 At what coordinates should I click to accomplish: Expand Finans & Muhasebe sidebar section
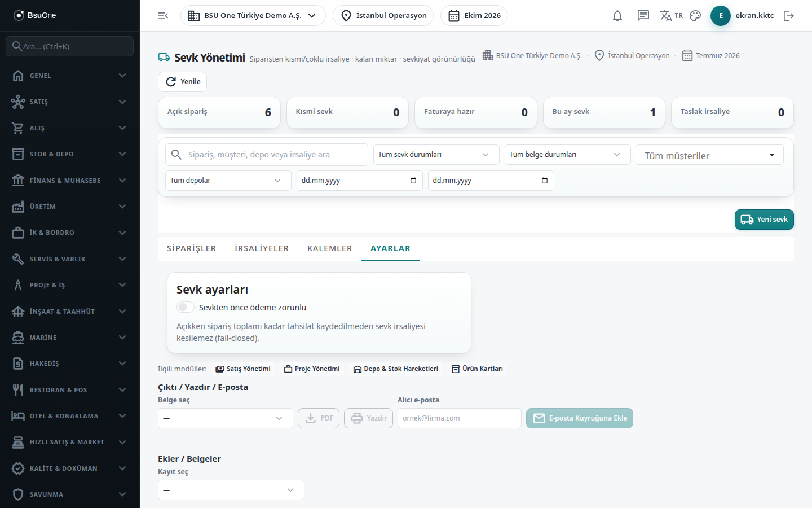[70, 181]
